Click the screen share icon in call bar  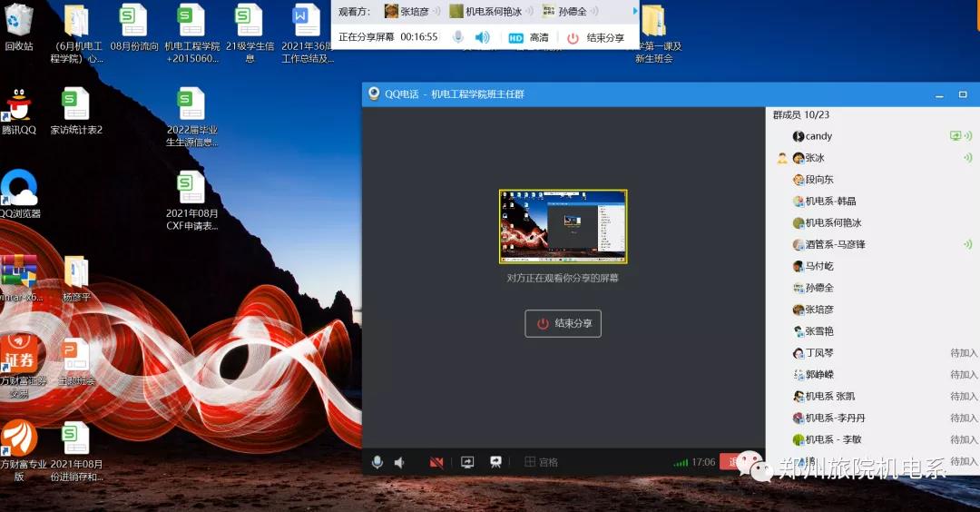coord(467,462)
